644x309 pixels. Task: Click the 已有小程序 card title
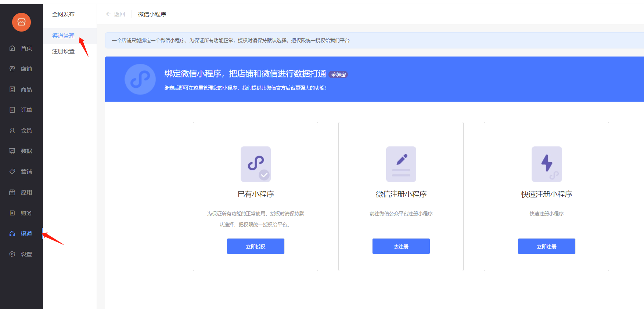(x=256, y=194)
